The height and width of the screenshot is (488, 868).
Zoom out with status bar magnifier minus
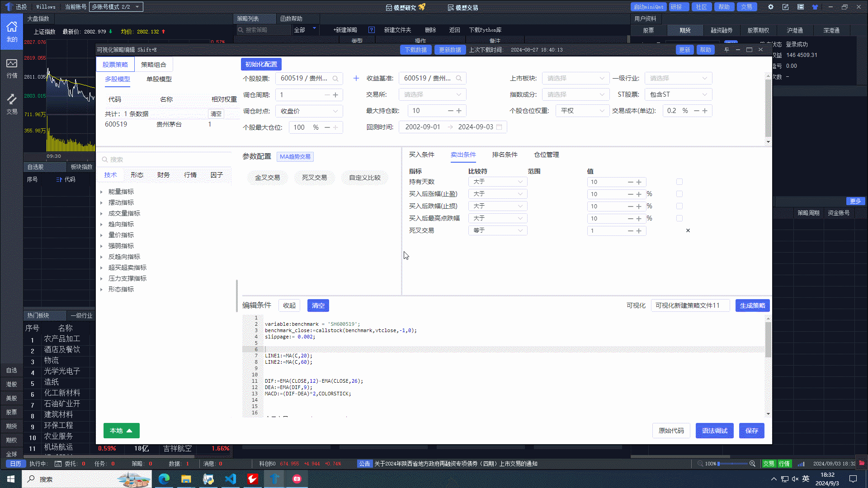(700, 464)
